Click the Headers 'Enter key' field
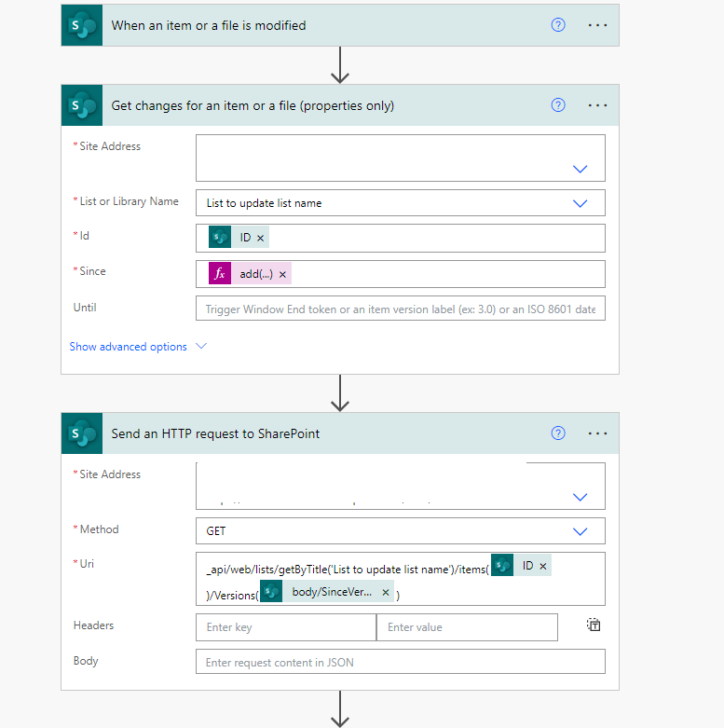This screenshot has width=724, height=728. tap(286, 627)
